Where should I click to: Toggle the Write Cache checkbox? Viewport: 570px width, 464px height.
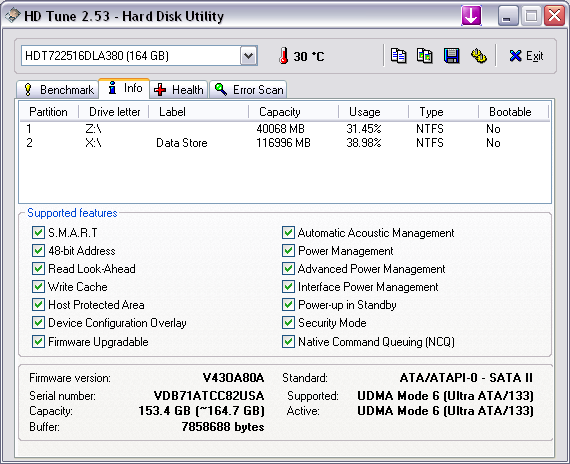(x=38, y=287)
